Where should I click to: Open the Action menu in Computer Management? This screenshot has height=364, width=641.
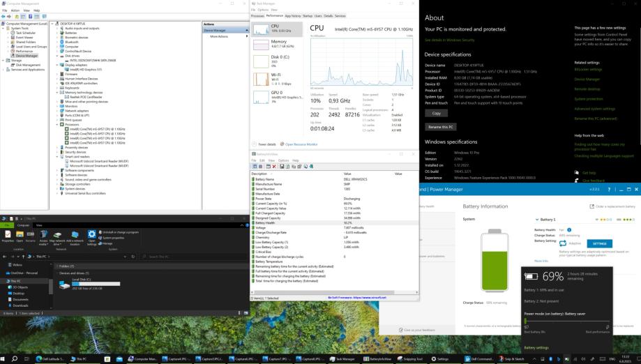pyautogui.click(x=16, y=10)
